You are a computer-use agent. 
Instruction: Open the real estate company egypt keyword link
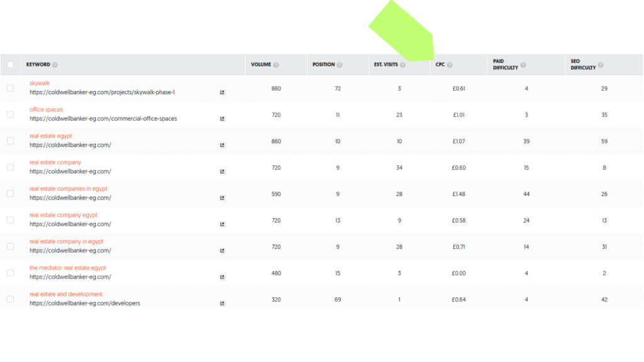pyautogui.click(x=64, y=215)
